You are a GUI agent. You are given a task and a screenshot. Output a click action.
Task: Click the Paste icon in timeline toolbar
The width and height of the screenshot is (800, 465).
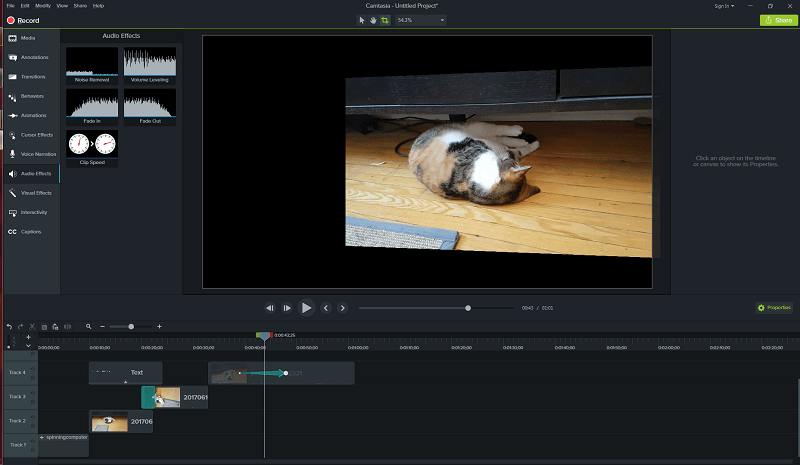point(56,327)
